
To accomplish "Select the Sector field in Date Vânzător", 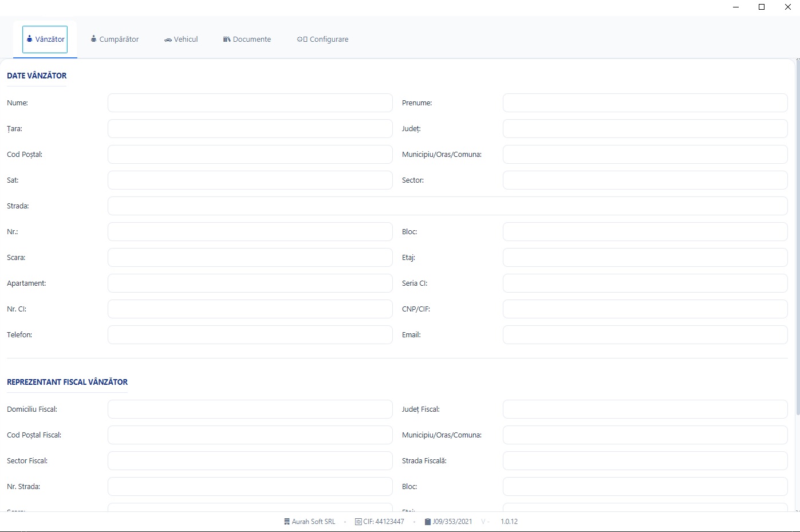I will point(645,180).
